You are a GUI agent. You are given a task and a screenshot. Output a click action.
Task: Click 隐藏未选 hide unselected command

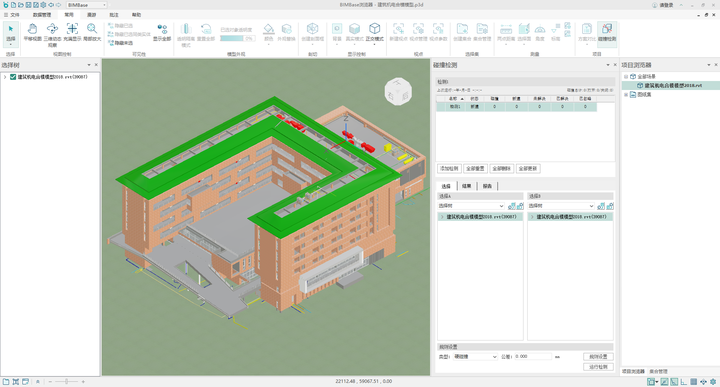pyautogui.click(x=121, y=43)
